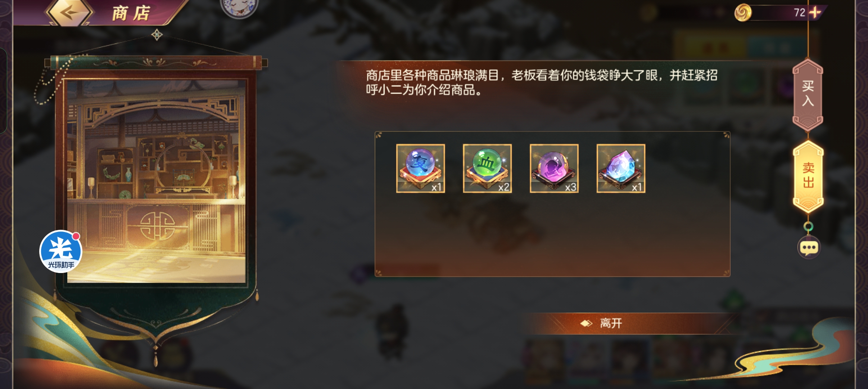Select the crystal gem item x1
The image size is (868, 389).
(621, 168)
